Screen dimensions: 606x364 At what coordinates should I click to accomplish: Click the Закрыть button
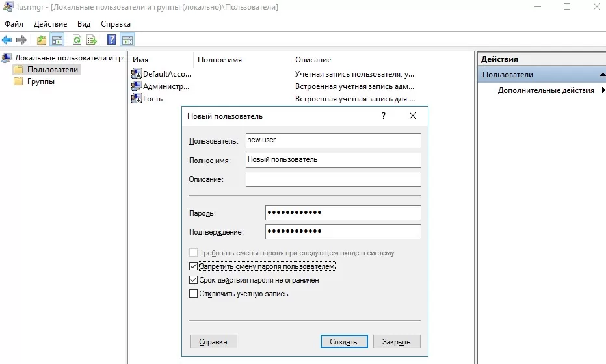click(397, 342)
